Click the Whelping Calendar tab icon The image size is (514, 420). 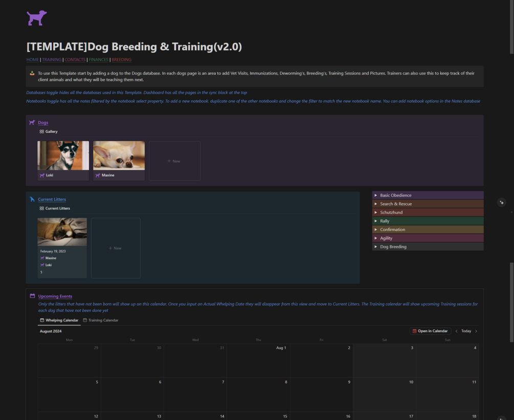(42, 320)
